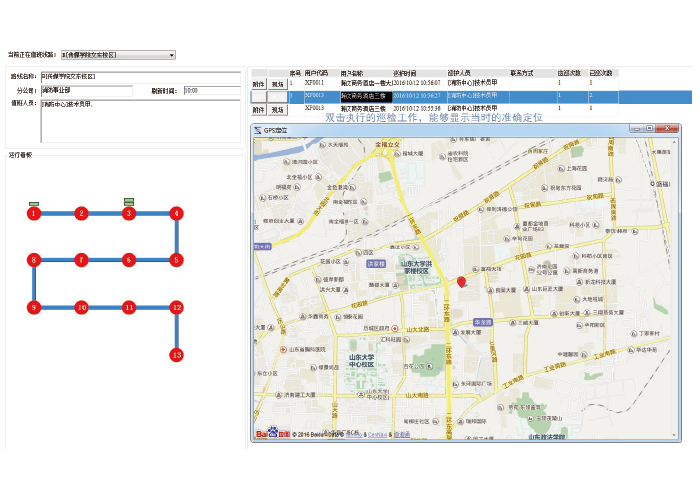
Task: Click 现场 button in first table row
Action: [x=277, y=84]
